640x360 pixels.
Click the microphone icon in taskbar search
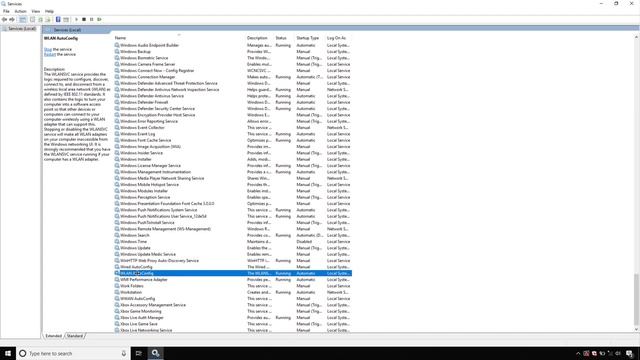pyautogui.click(x=124, y=353)
